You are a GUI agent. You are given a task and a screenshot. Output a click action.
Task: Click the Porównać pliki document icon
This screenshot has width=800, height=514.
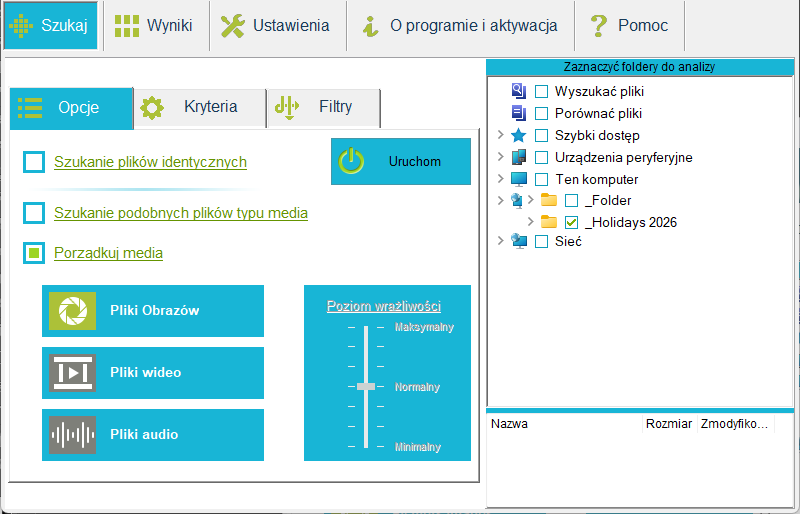pos(519,113)
